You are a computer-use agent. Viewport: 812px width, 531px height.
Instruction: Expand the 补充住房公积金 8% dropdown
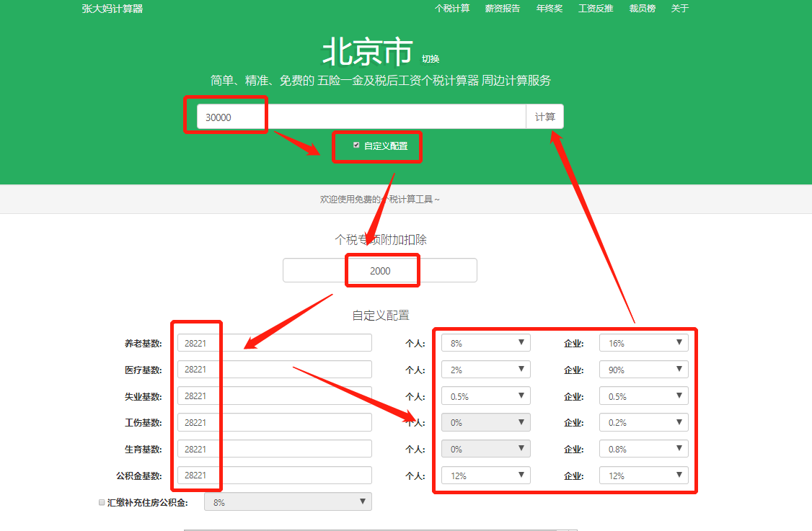point(288,501)
